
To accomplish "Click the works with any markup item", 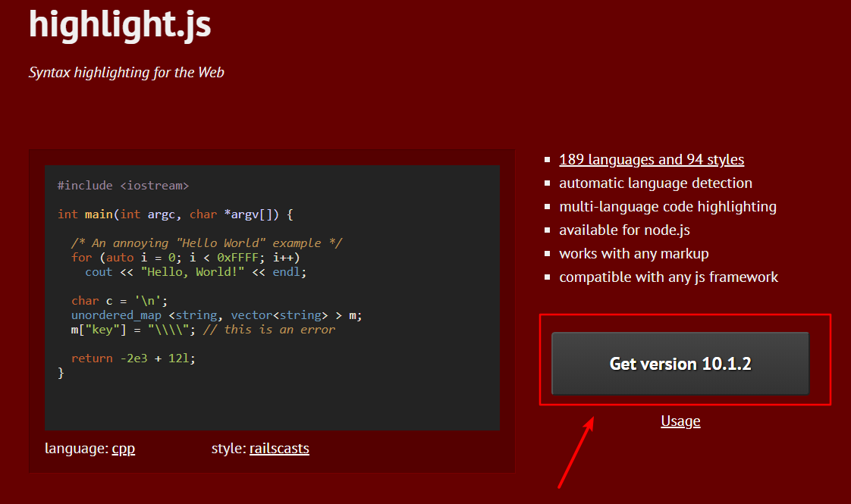I will tap(634, 253).
